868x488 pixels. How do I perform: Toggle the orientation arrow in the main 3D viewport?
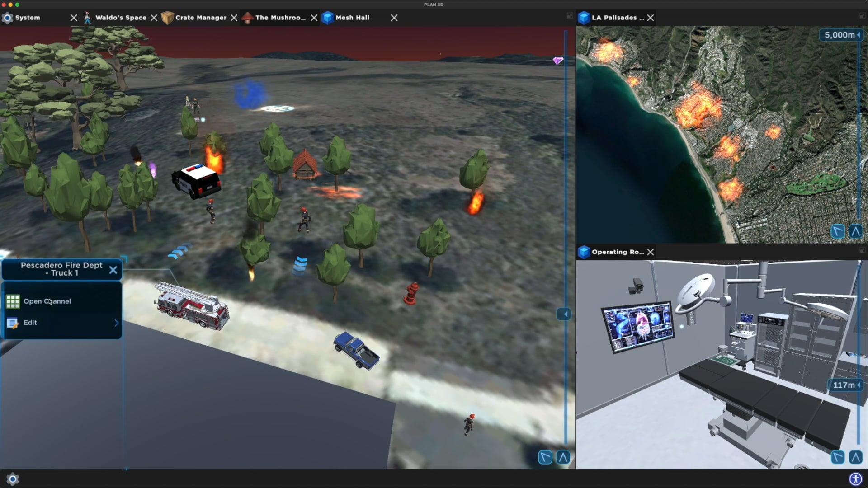pos(562,458)
